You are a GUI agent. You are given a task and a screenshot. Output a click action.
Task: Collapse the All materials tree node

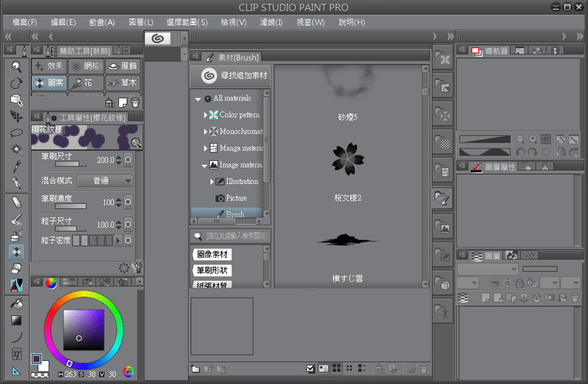pyautogui.click(x=198, y=99)
